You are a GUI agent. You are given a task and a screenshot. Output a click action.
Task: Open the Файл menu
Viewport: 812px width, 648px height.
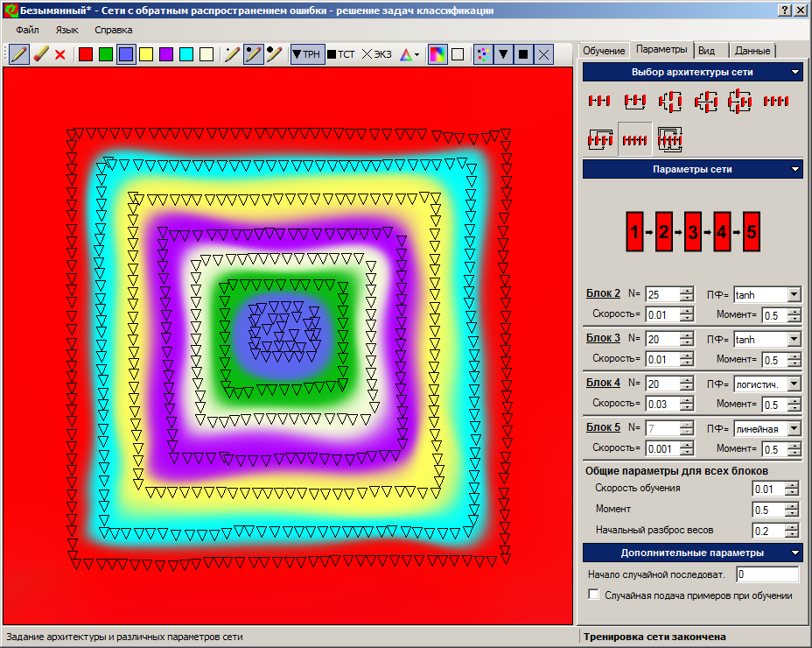pyautogui.click(x=27, y=30)
